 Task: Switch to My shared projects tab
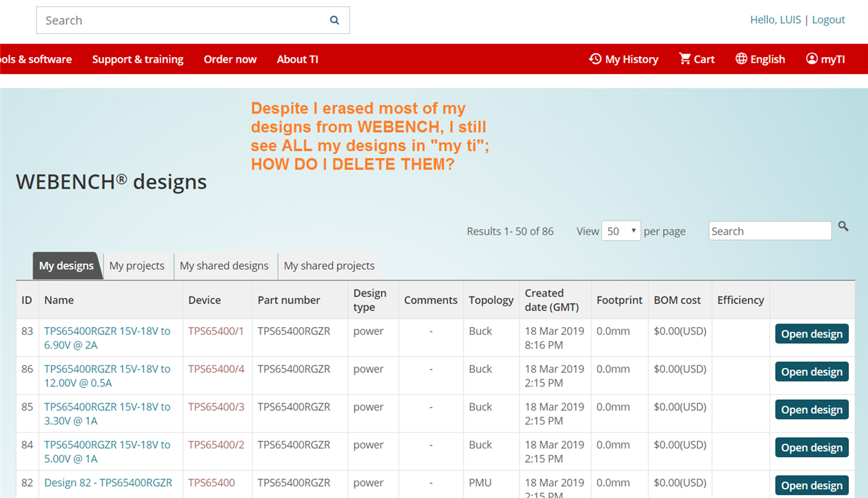[x=330, y=266]
